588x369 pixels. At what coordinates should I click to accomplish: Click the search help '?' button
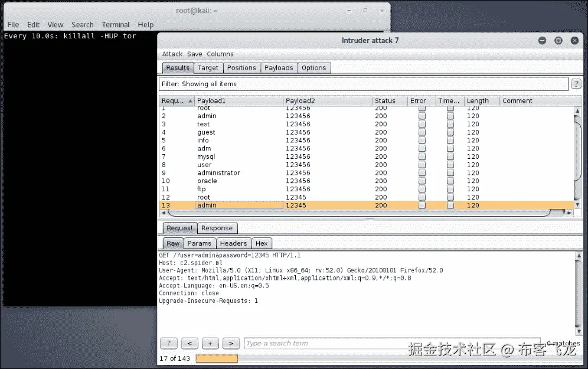(x=169, y=343)
